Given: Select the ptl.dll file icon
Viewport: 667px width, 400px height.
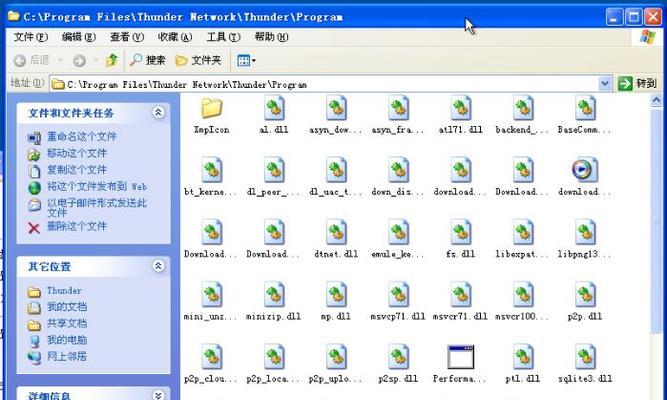Looking at the screenshot, I should tap(523, 357).
